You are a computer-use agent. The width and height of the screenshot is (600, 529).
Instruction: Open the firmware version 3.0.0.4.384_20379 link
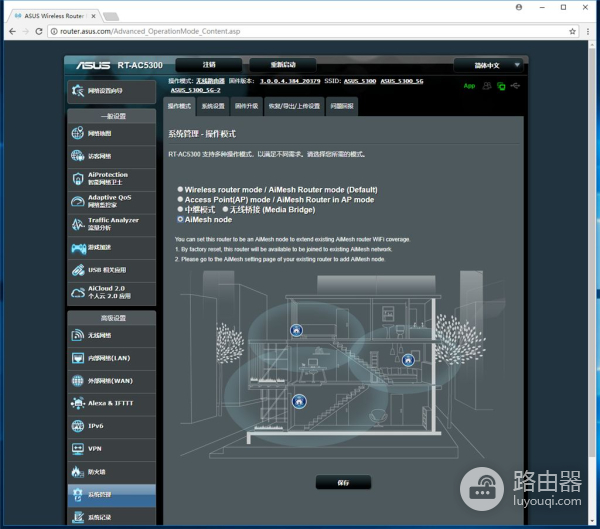pyautogui.click(x=288, y=80)
